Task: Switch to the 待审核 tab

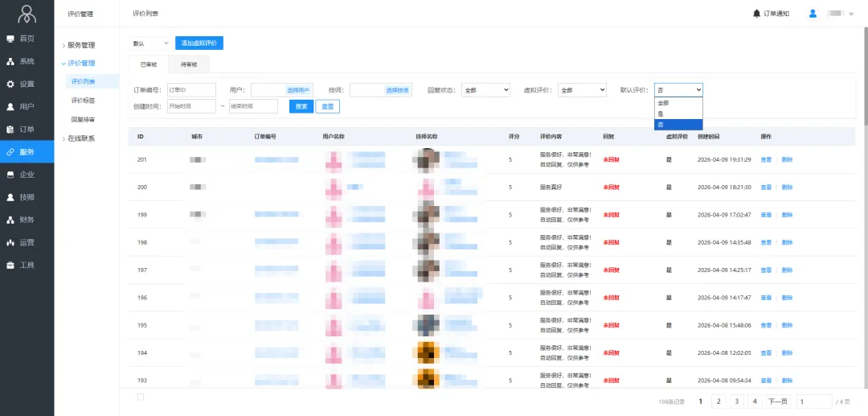Action: tap(189, 64)
